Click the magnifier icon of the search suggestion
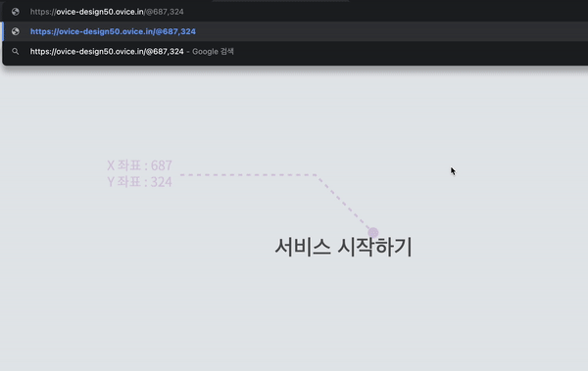This screenshot has height=371, width=588. point(16,51)
